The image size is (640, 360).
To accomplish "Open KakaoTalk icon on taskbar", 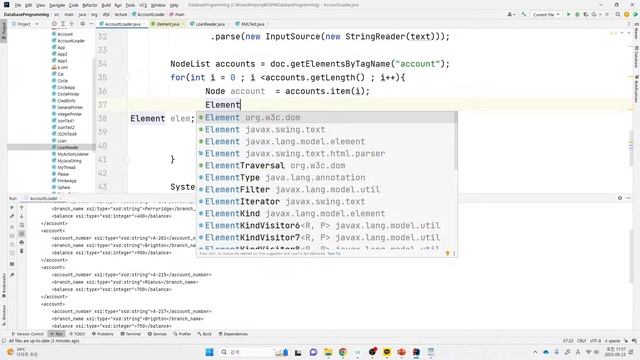I will [x=387, y=352].
